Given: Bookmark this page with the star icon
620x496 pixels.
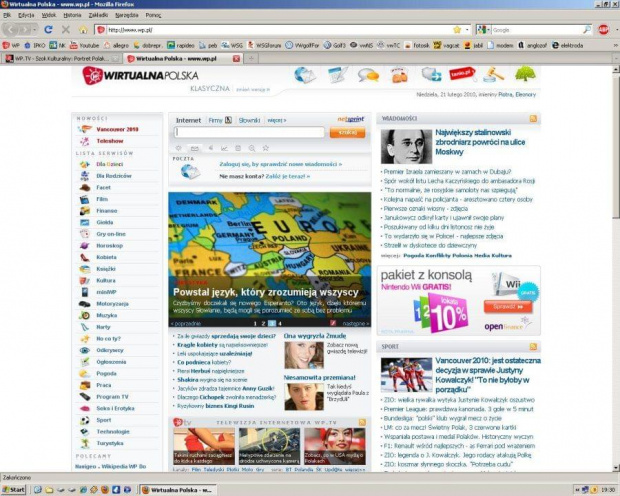Looking at the screenshot, I should tap(457, 30).
